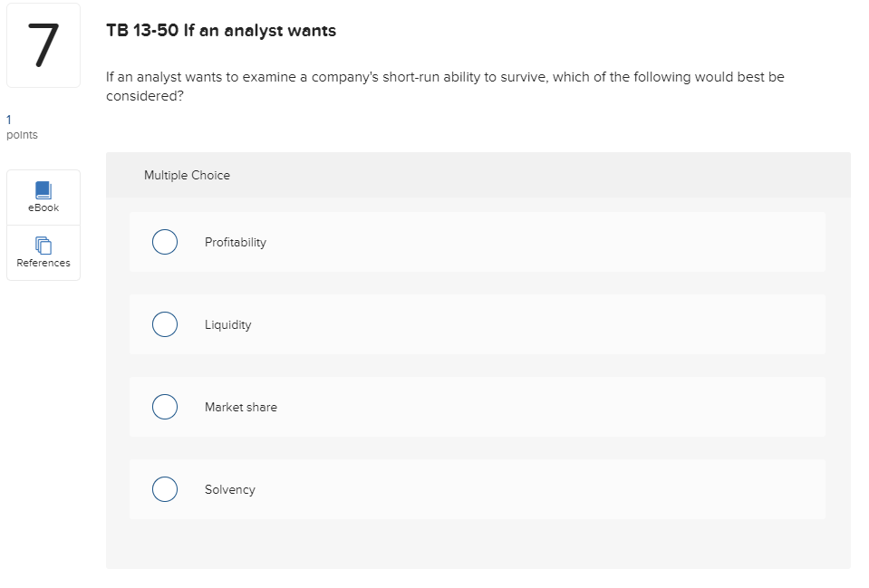
Task: Pick the Market share radio button
Action: (164, 407)
